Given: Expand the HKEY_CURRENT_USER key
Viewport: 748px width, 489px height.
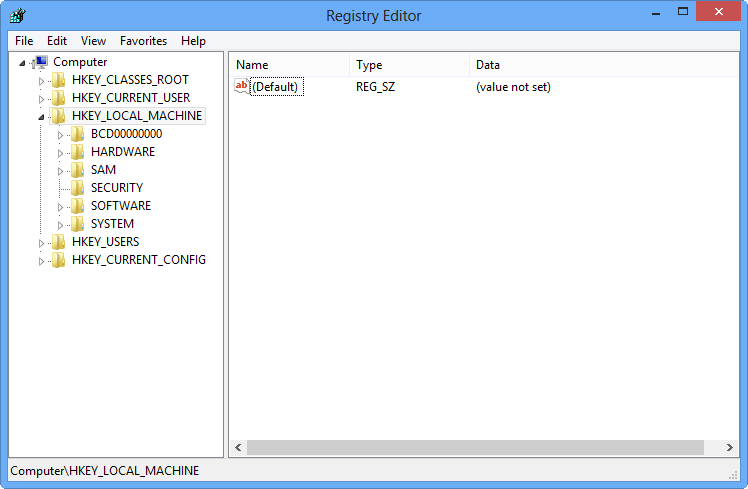Looking at the screenshot, I should coord(42,99).
